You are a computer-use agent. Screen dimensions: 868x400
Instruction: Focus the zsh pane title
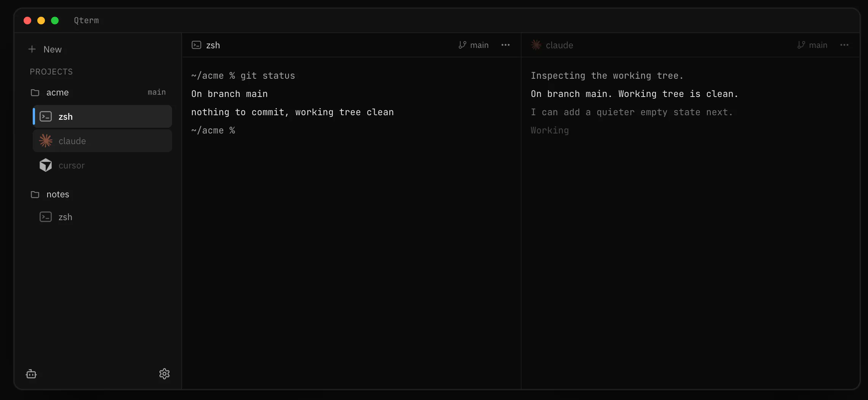213,45
